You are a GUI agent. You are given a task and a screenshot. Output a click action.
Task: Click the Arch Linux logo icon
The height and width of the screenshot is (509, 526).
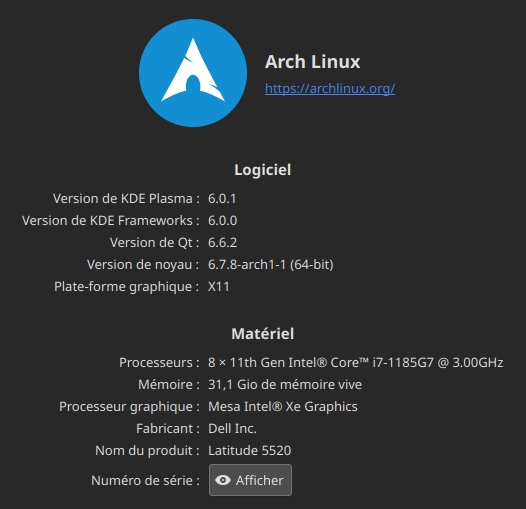193,73
